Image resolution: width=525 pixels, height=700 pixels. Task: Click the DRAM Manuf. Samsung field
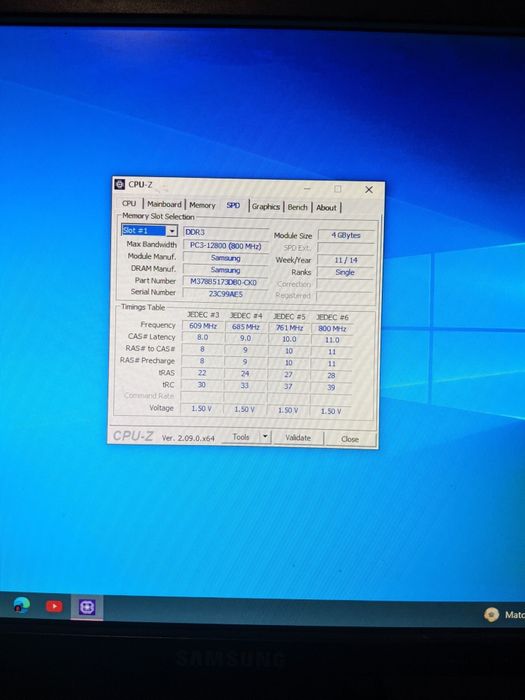point(225,270)
